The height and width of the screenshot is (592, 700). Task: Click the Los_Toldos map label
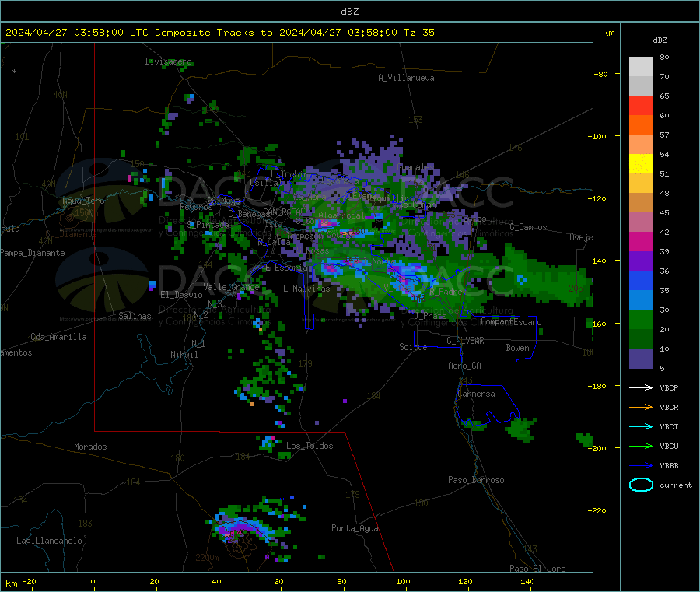(x=310, y=446)
